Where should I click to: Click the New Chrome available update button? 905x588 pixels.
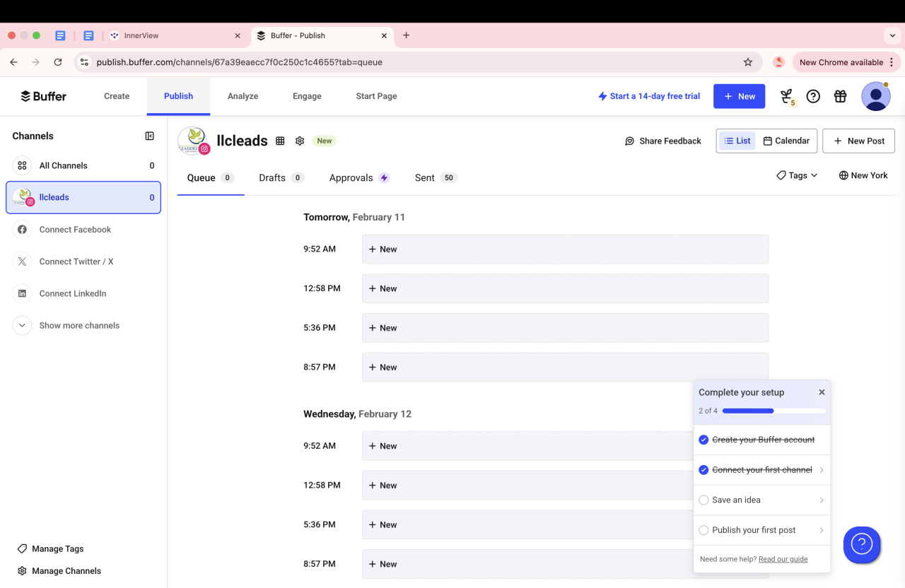[x=847, y=62]
